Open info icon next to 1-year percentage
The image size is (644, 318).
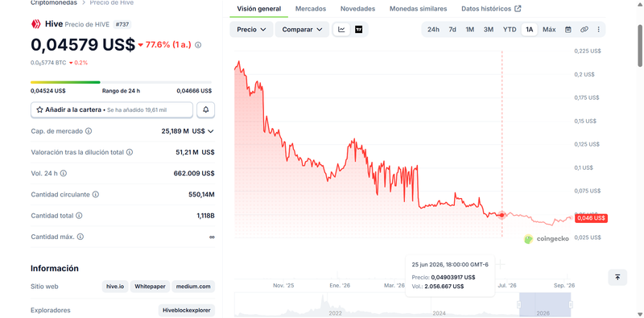[x=198, y=45]
